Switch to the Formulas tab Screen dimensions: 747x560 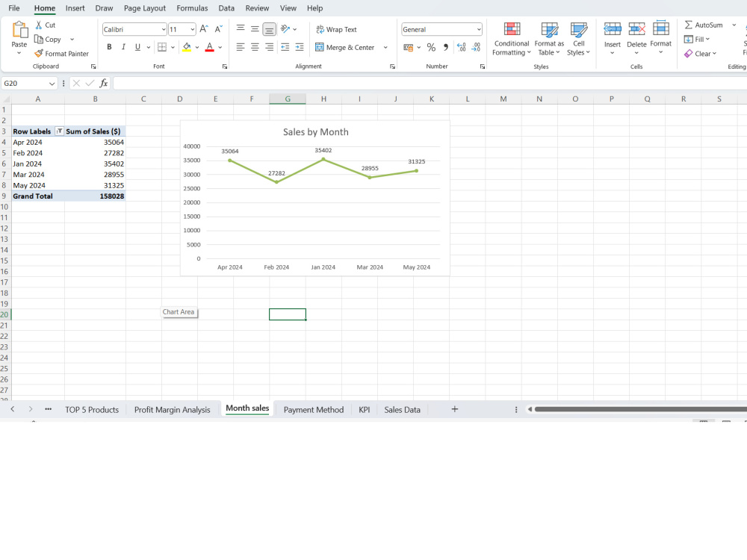192,8
